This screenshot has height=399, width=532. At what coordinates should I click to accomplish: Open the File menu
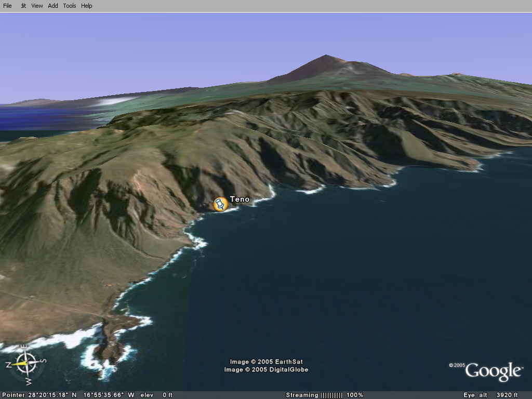click(x=7, y=6)
